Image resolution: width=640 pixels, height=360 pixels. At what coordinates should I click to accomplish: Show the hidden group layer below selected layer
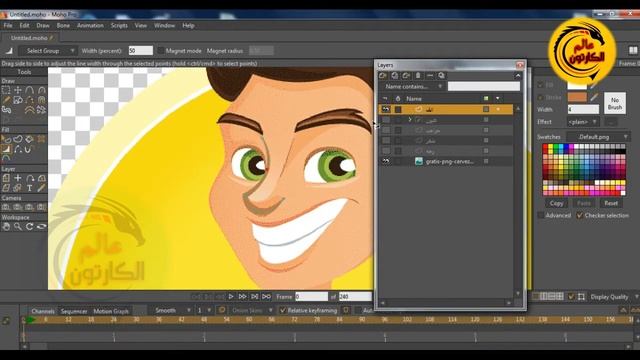(385, 120)
